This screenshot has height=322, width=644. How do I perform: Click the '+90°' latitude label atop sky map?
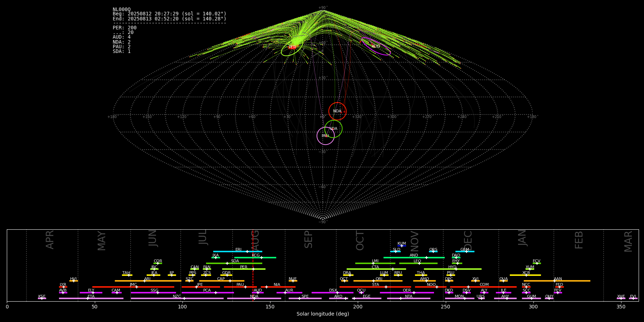[x=323, y=8]
